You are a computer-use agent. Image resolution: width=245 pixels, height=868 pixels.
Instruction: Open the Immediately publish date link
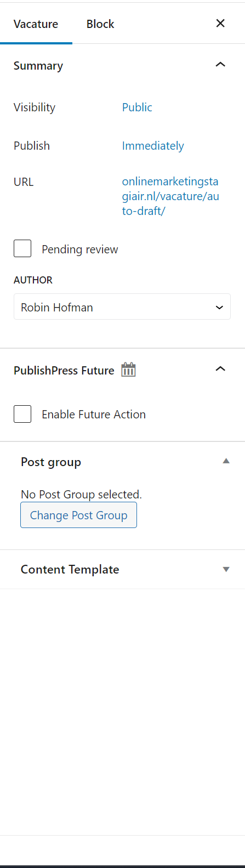pos(153,146)
